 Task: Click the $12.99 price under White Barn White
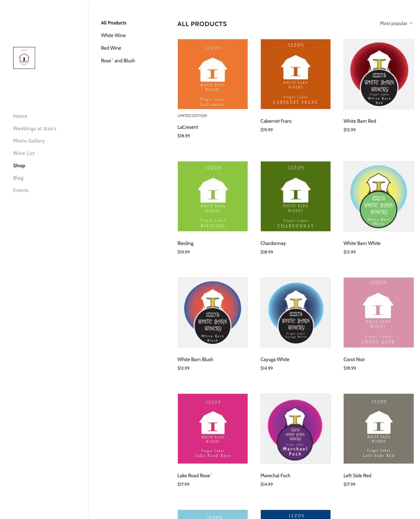click(349, 252)
